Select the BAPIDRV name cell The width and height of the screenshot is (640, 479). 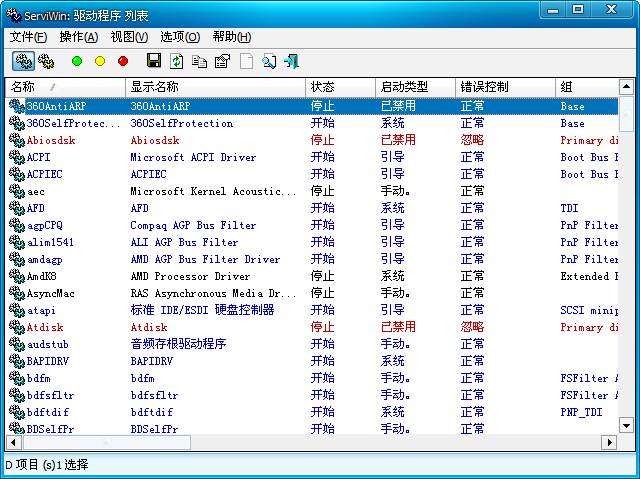[x=47, y=361]
